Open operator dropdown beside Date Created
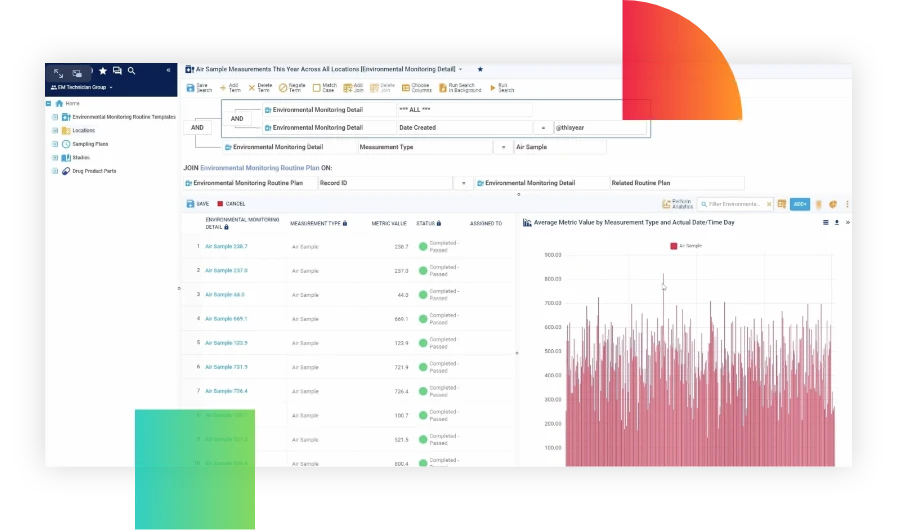 pyautogui.click(x=543, y=128)
